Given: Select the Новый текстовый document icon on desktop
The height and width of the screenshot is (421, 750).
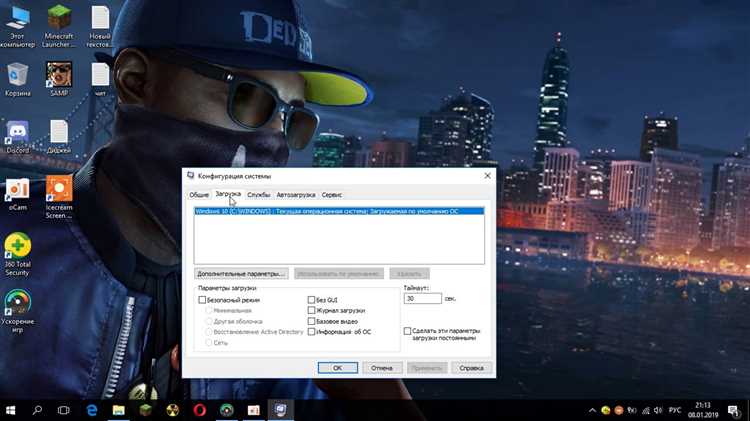Looking at the screenshot, I should pos(100,27).
